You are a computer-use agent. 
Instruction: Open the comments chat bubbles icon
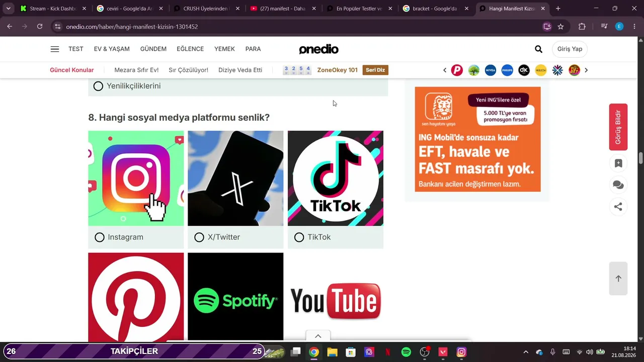pos(618,185)
